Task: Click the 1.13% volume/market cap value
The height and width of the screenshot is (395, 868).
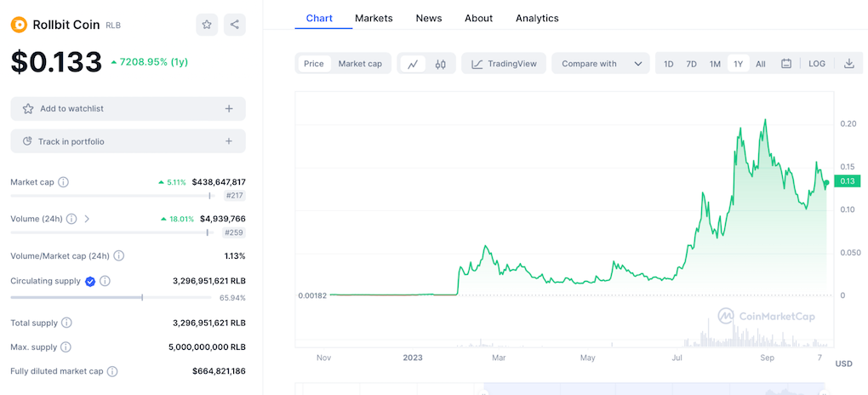Action: tap(234, 256)
